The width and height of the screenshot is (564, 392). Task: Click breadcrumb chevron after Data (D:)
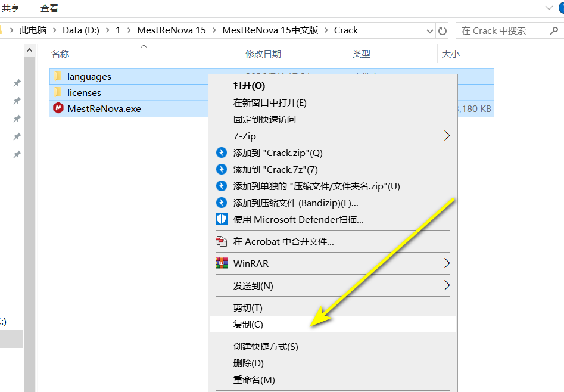(108, 30)
